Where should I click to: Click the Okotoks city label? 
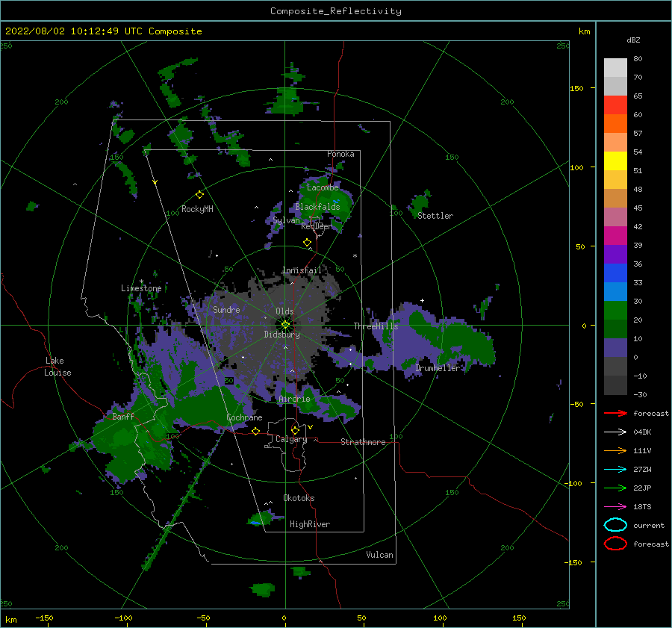tap(299, 497)
